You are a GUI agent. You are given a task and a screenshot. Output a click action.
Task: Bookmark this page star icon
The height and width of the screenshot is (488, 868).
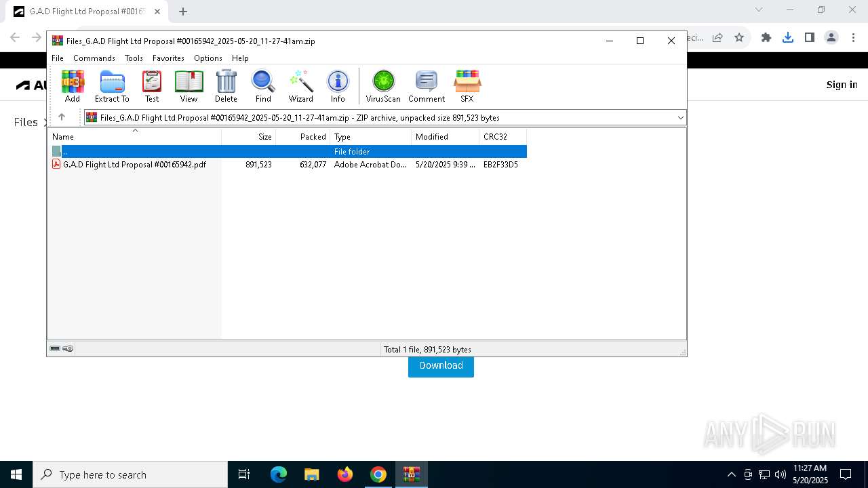click(x=739, y=37)
